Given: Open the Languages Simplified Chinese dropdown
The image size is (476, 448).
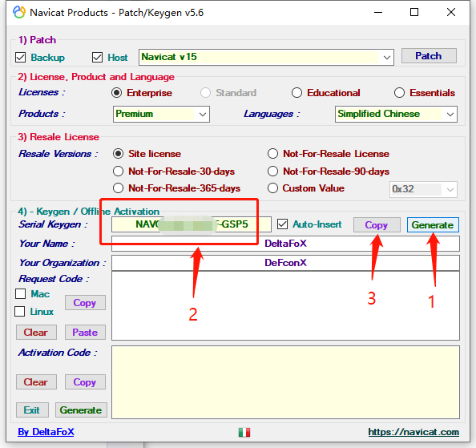Looking at the screenshot, I should [396, 114].
